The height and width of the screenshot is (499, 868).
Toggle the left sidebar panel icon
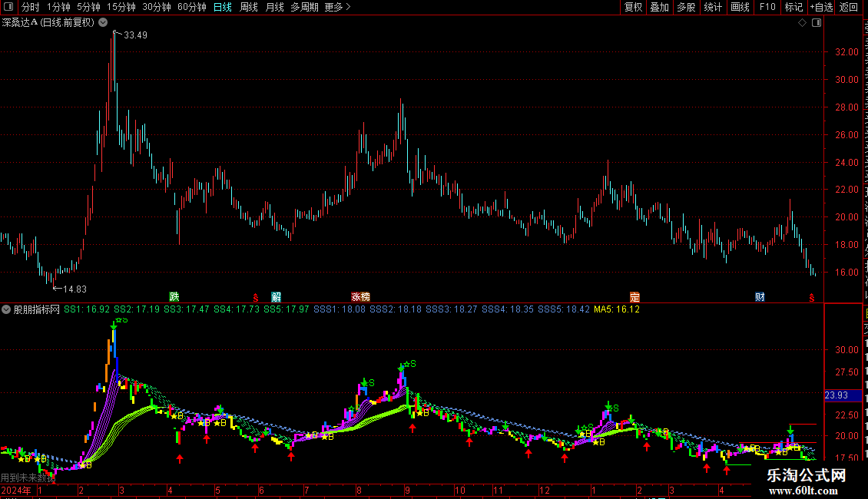(x=8, y=7)
